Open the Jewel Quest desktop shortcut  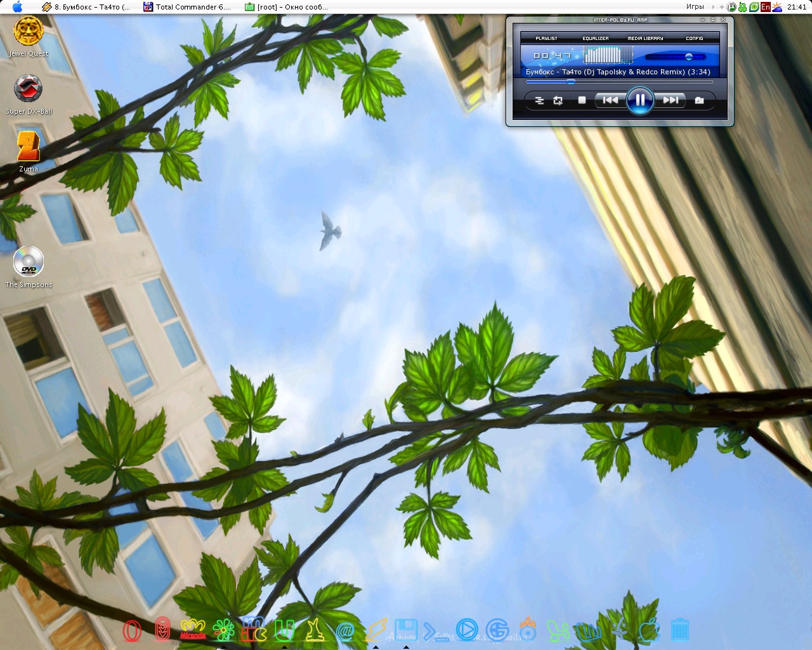[x=29, y=31]
